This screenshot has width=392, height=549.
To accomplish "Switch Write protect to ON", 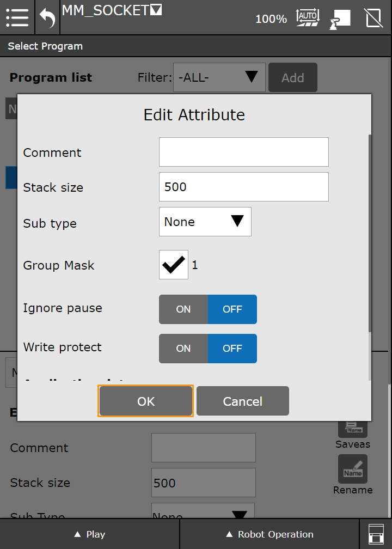I will click(183, 349).
